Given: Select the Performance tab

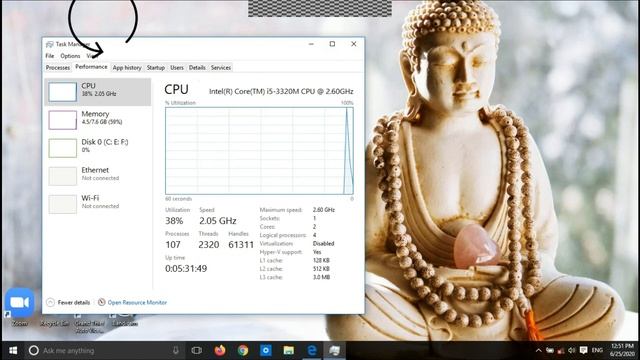Looking at the screenshot, I should [91, 67].
